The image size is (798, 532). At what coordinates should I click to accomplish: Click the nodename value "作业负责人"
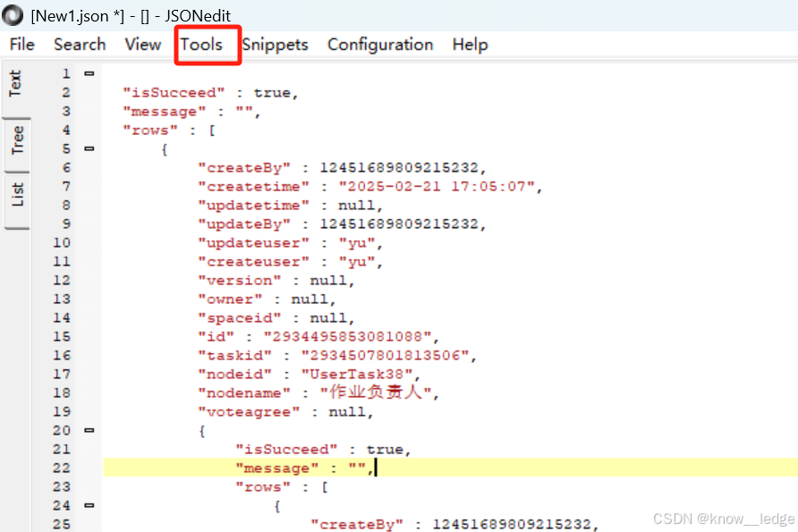376,393
